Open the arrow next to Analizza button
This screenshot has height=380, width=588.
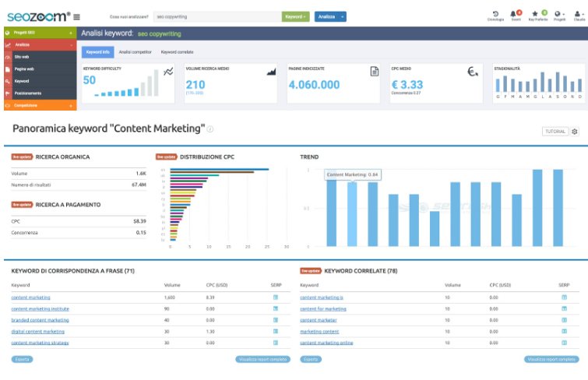(343, 16)
